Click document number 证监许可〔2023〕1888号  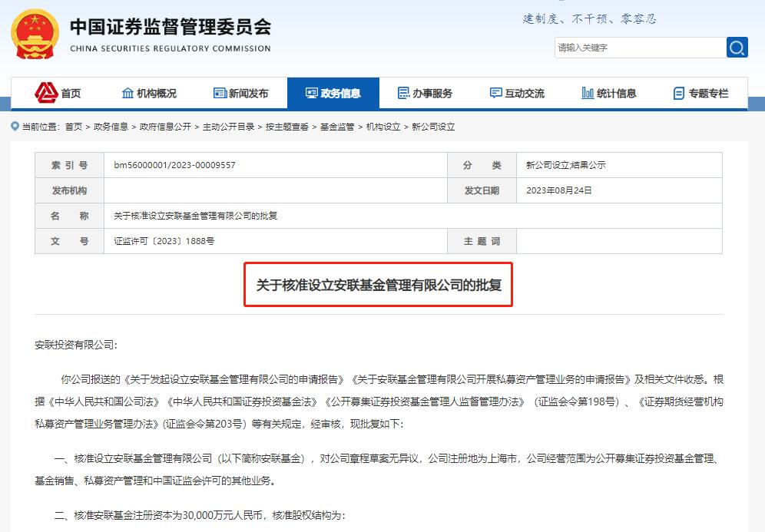(164, 241)
